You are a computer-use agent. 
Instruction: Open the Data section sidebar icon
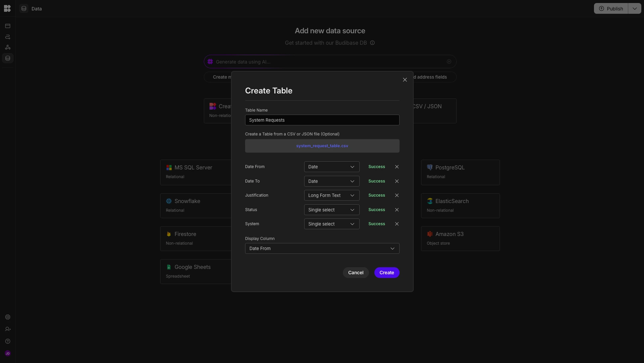click(x=8, y=58)
